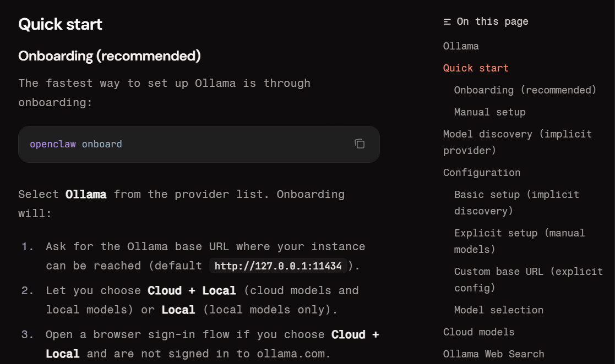Click list item starting 'Open a browser sign-in flow'
The width and height of the screenshot is (615, 364).
212,344
